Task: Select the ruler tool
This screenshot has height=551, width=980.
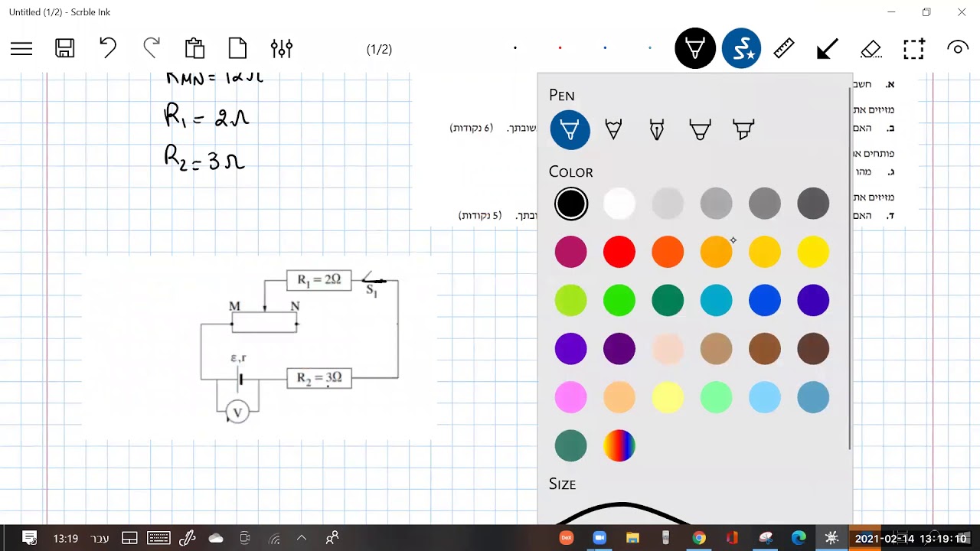Action: (x=784, y=48)
